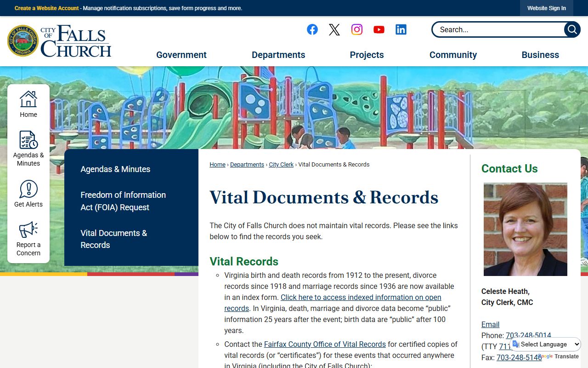Click inside the Search text field

tap(498, 29)
